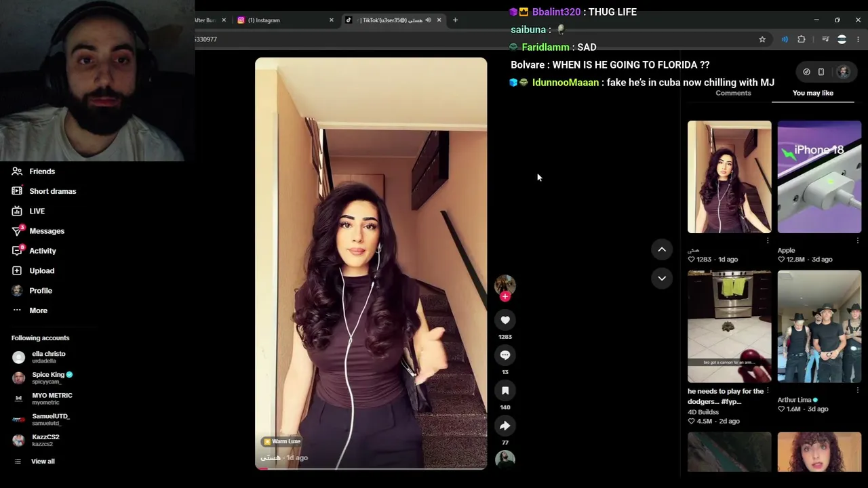Click the Apple creator name under thumbnail
Screen dimensions: 868x488
tap(786, 250)
